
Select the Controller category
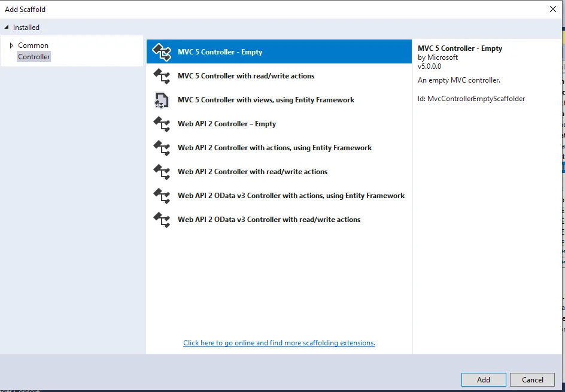coord(34,57)
